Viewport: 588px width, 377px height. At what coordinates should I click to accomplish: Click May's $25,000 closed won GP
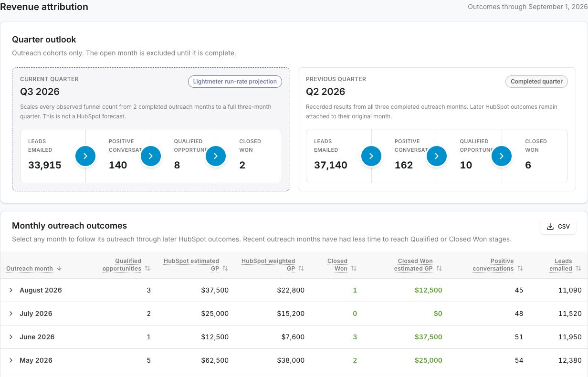429,360
